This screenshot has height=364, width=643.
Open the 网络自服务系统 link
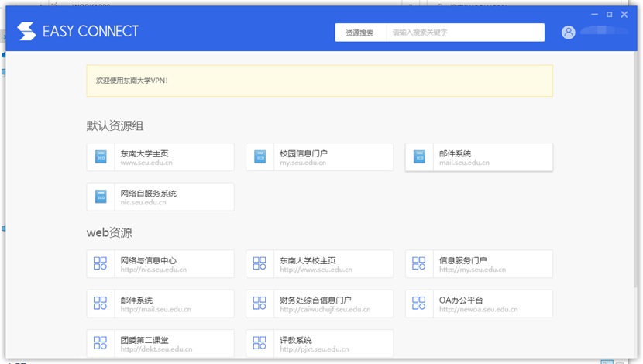[x=160, y=197]
